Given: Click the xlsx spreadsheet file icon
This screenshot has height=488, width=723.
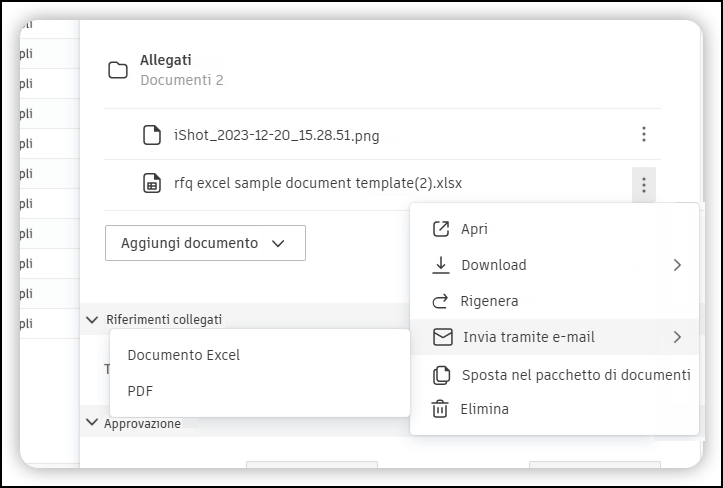Looking at the screenshot, I should (152, 184).
